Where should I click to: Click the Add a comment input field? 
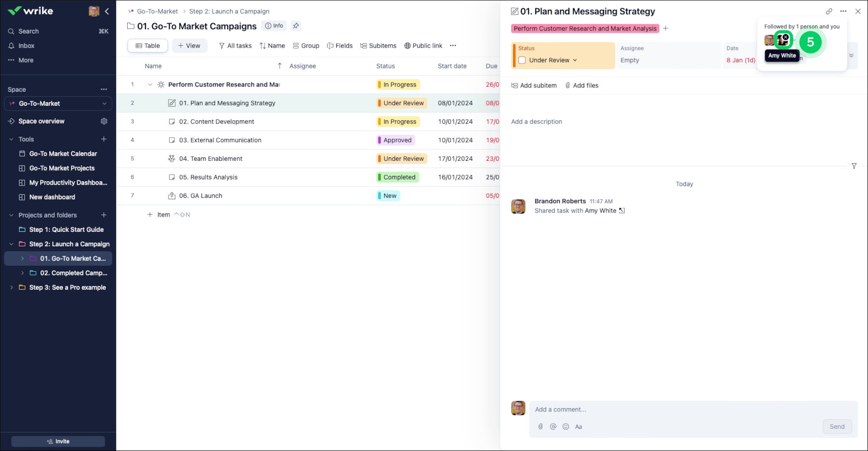[x=674, y=410]
